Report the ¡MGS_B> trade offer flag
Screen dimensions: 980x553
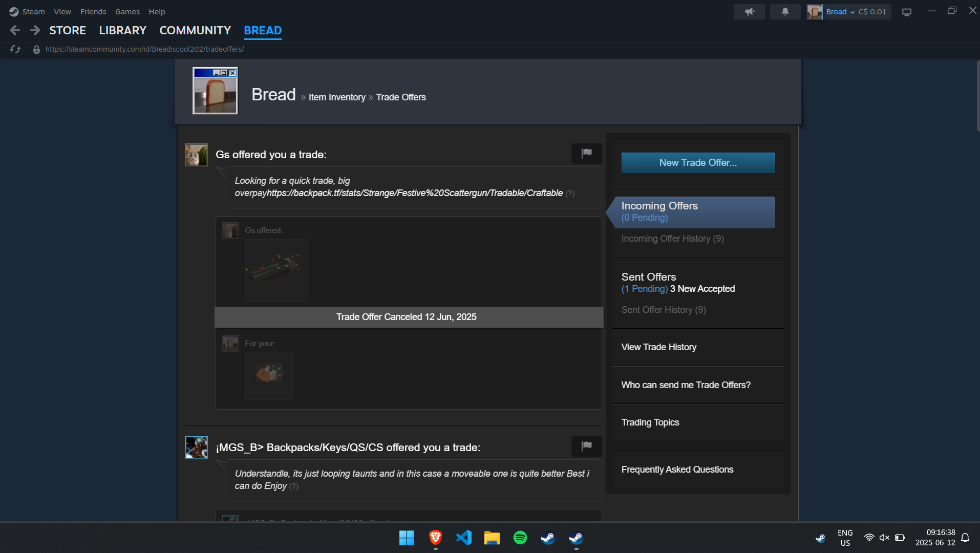point(587,446)
